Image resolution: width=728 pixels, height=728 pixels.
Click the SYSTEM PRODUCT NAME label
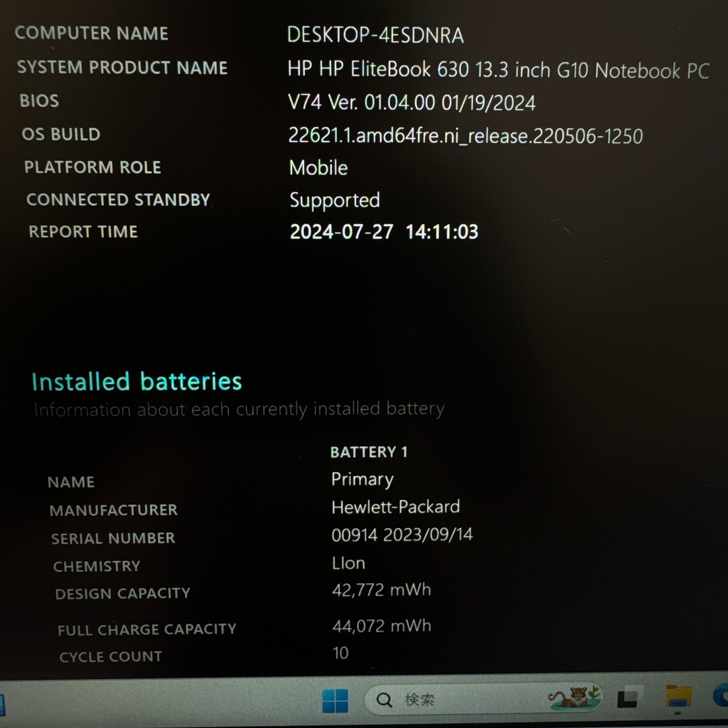[x=122, y=67]
